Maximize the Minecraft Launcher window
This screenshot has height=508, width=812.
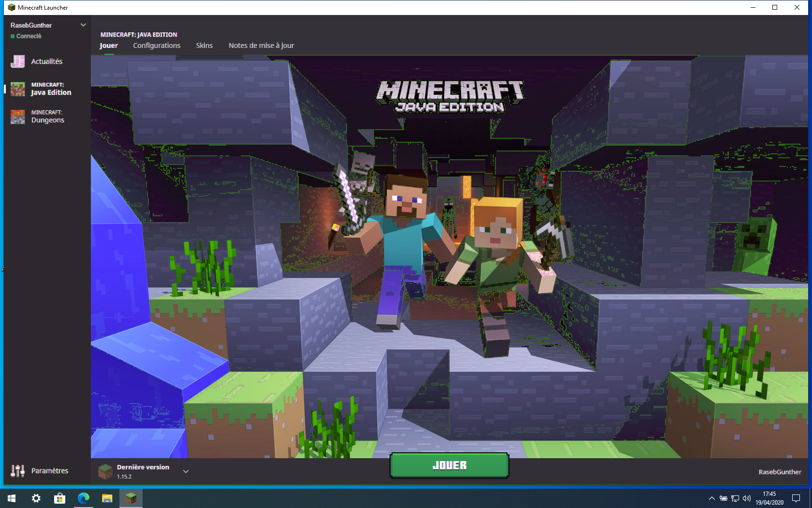(775, 7)
